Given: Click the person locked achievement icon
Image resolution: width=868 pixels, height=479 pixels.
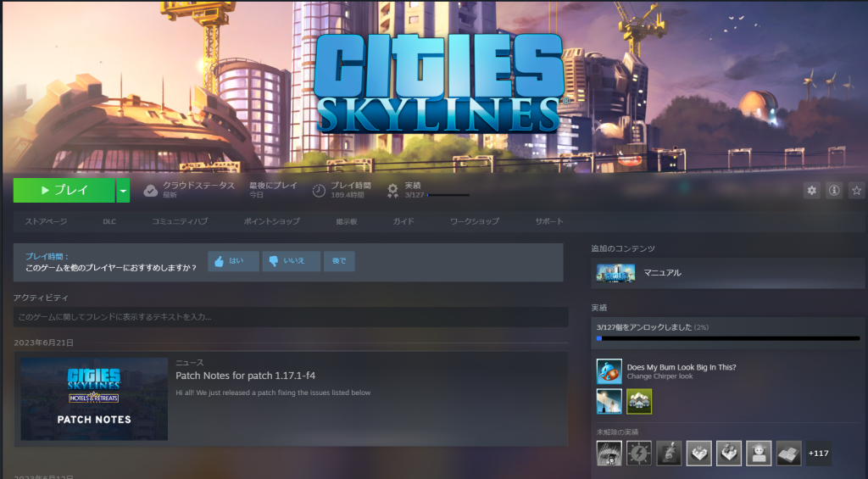Looking at the screenshot, I should [759, 453].
